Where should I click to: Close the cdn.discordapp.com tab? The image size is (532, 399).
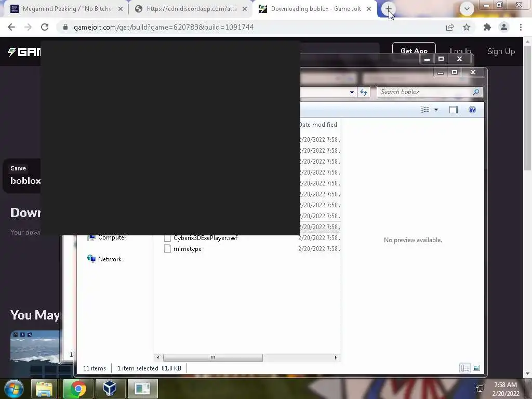[x=245, y=9]
